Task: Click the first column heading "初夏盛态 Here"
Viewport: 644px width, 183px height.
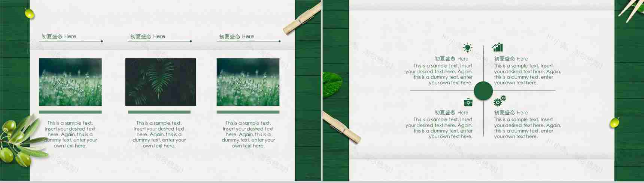Action: point(59,36)
